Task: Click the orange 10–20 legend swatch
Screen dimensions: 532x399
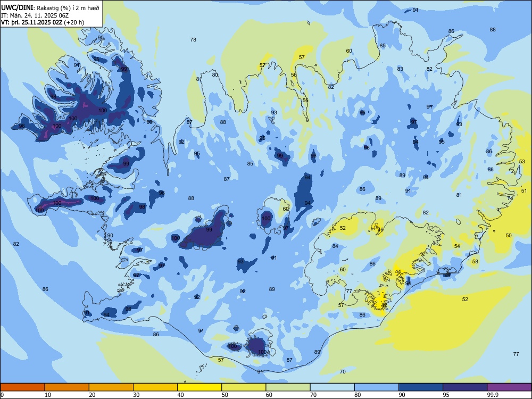Action: [67, 387]
